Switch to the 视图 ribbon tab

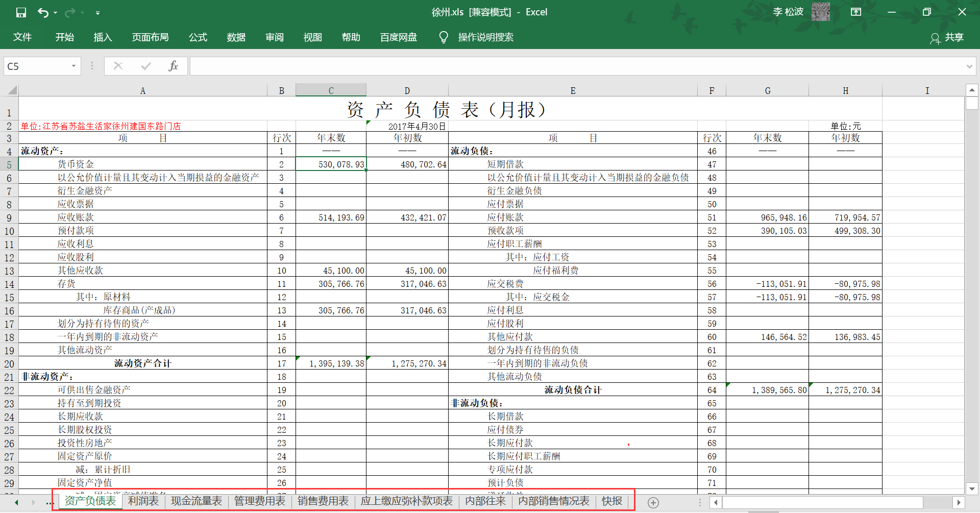[x=313, y=37]
